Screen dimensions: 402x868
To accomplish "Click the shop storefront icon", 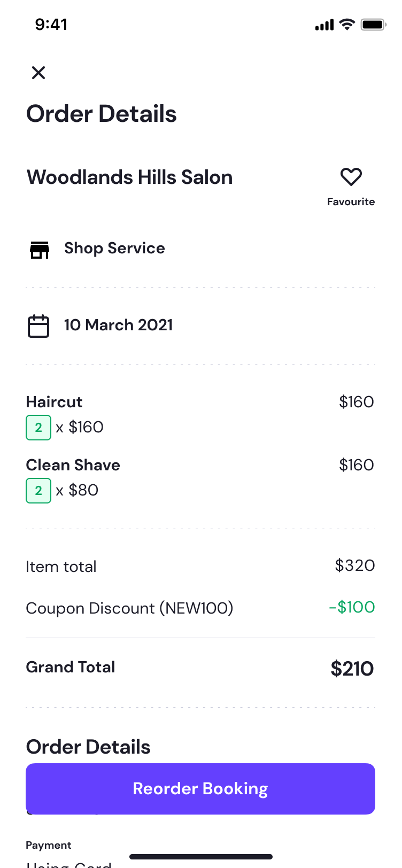I will coord(40,250).
